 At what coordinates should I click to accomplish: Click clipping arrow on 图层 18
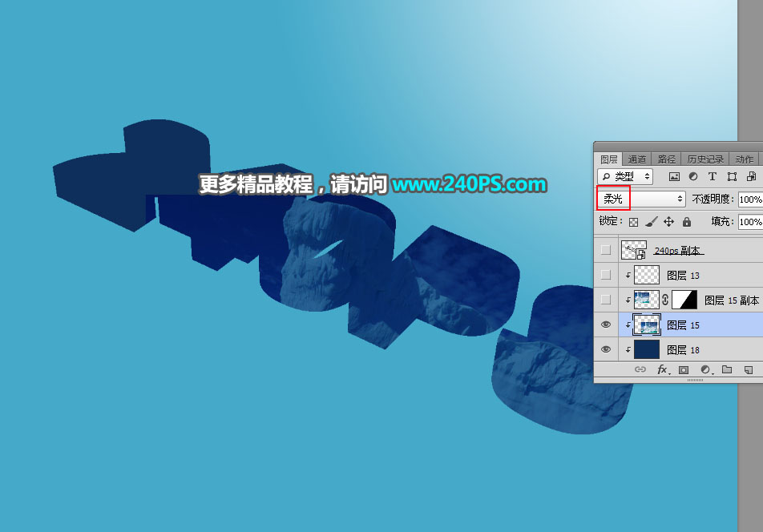pos(628,349)
